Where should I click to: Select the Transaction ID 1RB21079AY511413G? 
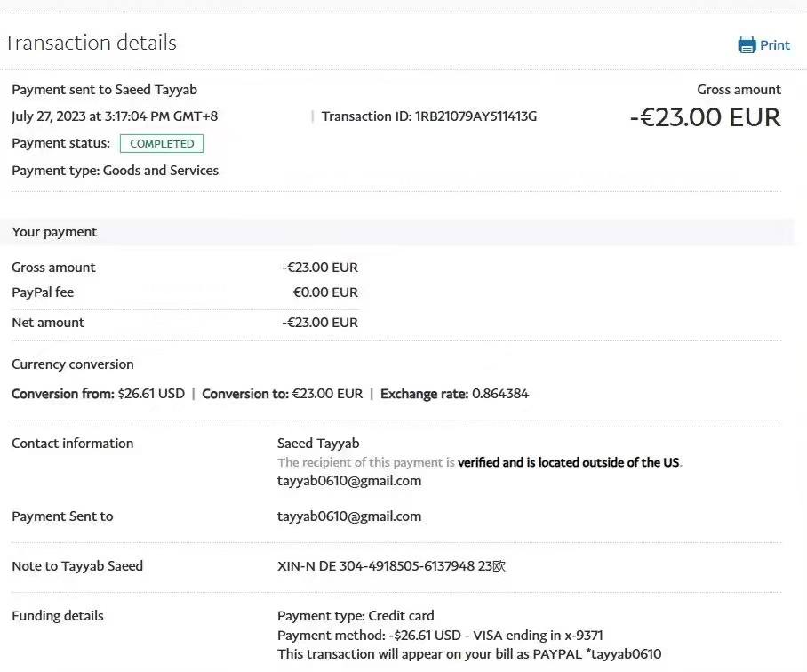pos(475,116)
